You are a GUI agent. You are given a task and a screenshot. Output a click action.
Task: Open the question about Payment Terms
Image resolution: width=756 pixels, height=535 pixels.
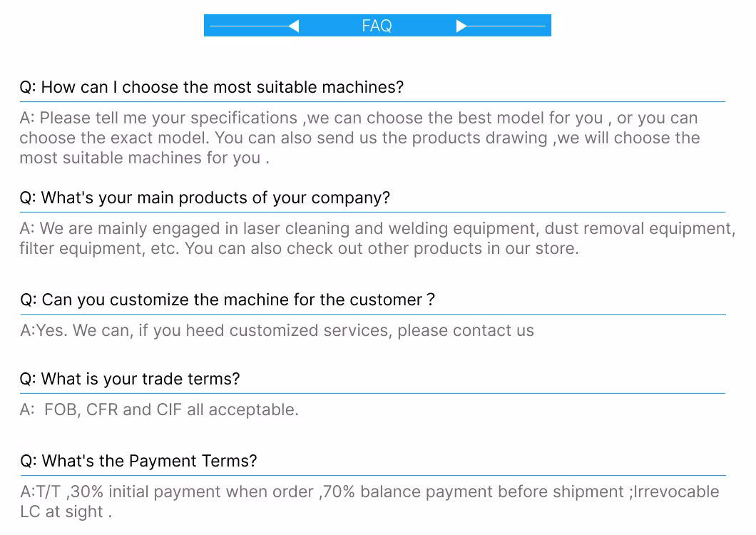[138, 461]
